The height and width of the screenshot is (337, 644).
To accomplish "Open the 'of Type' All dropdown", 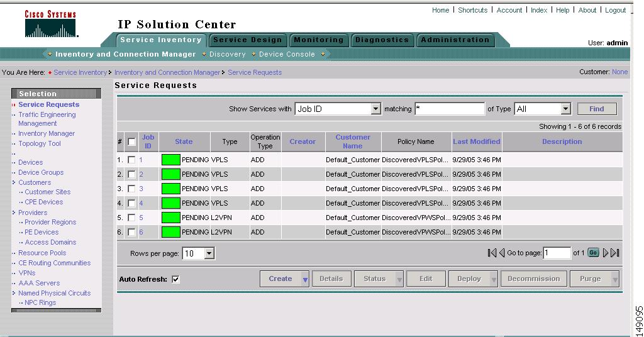I will pyautogui.click(x=566, y=109).
